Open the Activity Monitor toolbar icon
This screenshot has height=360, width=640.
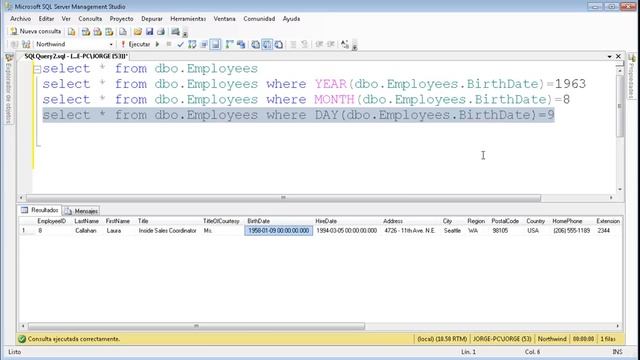176,32
